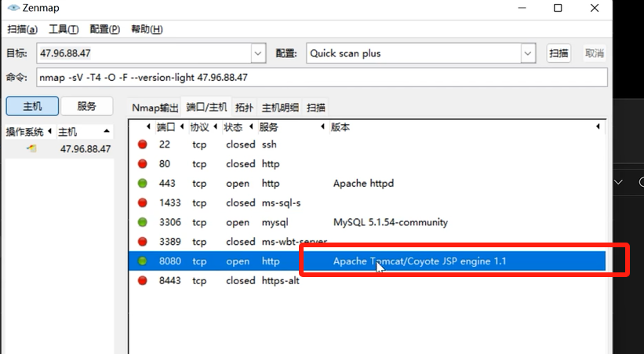Open the 帮助(H) menu

pos(147,29)
